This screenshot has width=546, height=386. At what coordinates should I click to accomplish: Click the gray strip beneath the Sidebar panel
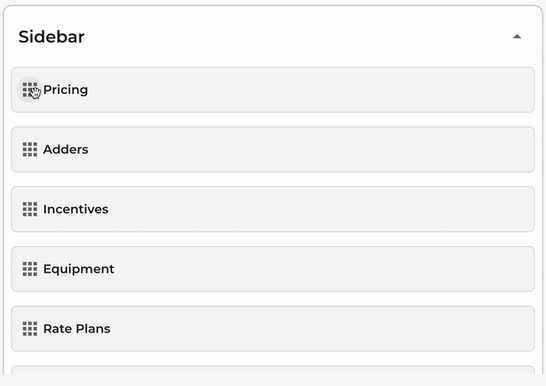273,380
